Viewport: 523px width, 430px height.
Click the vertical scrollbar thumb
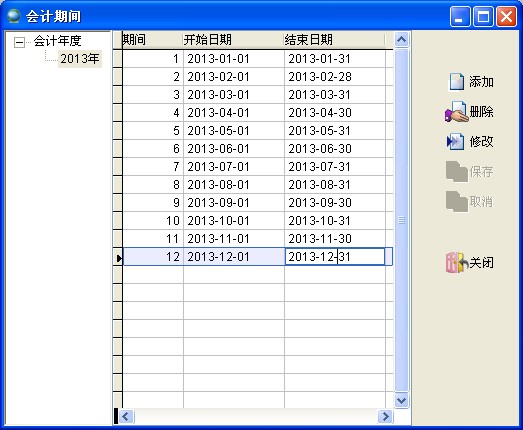coord(402,220)
